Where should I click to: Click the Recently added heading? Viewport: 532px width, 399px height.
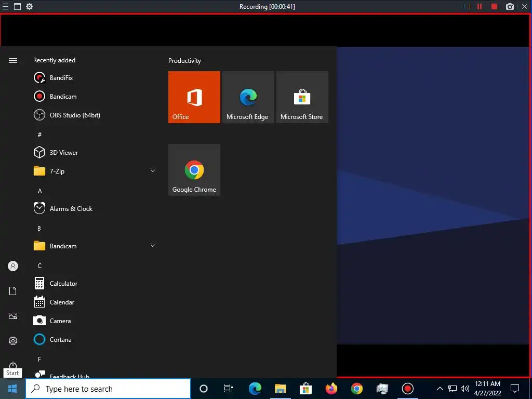point(54,60)
